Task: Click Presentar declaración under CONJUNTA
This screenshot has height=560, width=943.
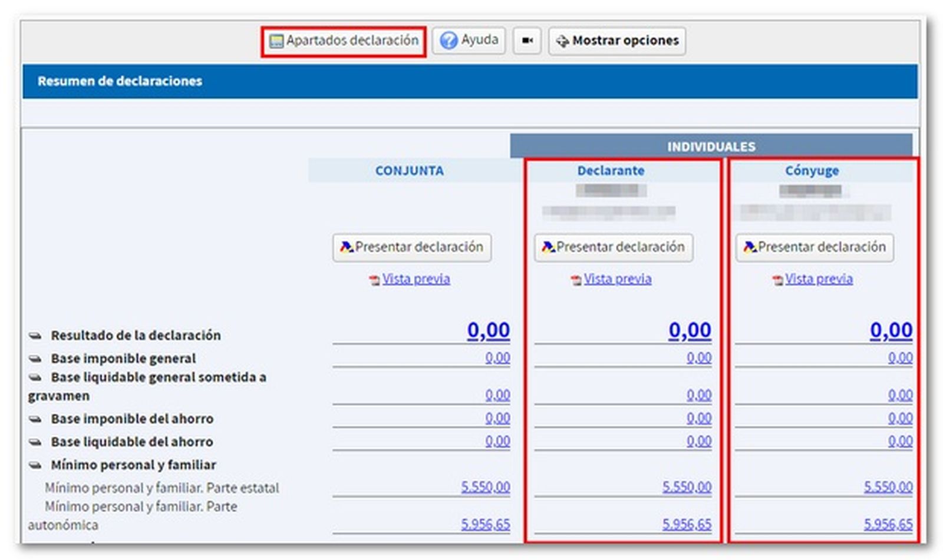Action: (412, 247)
